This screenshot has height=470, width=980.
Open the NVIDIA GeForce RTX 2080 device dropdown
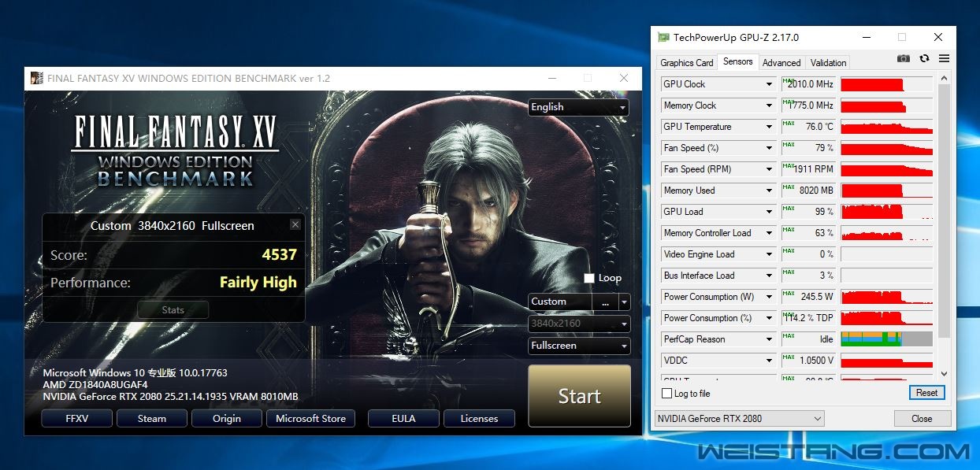coord(739,419)
